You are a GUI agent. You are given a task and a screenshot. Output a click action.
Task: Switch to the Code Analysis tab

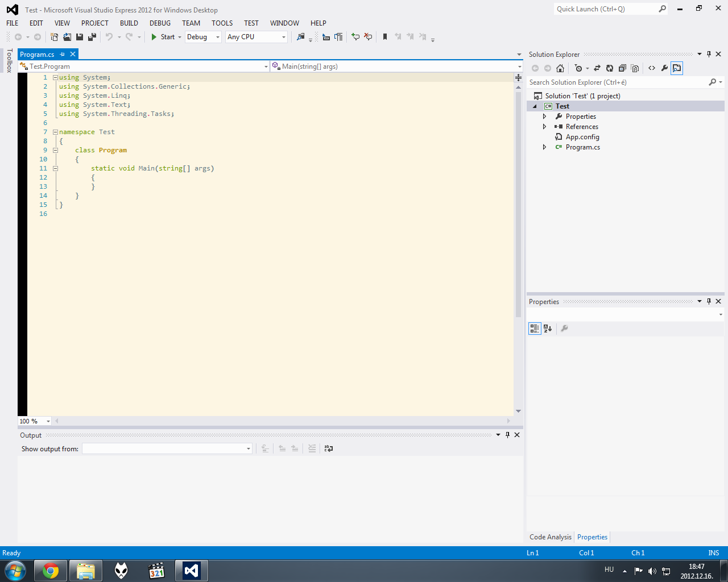551,537
